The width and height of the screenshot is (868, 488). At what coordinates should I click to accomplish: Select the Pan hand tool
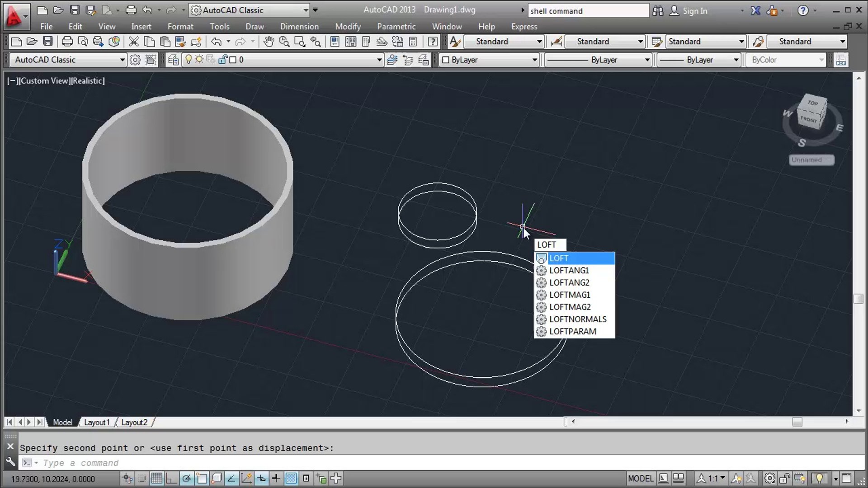269,42
